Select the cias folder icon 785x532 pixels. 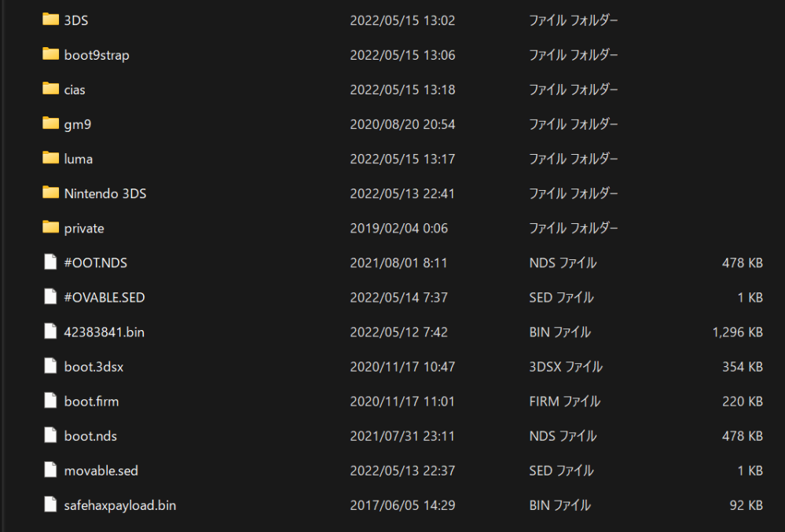coord(50,89)
